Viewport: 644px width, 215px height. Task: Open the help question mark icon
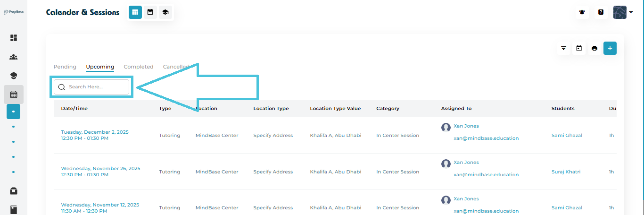point(601,12)
